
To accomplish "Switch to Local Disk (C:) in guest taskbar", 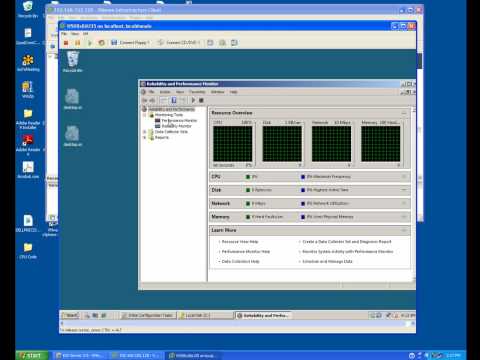I will [206, 315].
